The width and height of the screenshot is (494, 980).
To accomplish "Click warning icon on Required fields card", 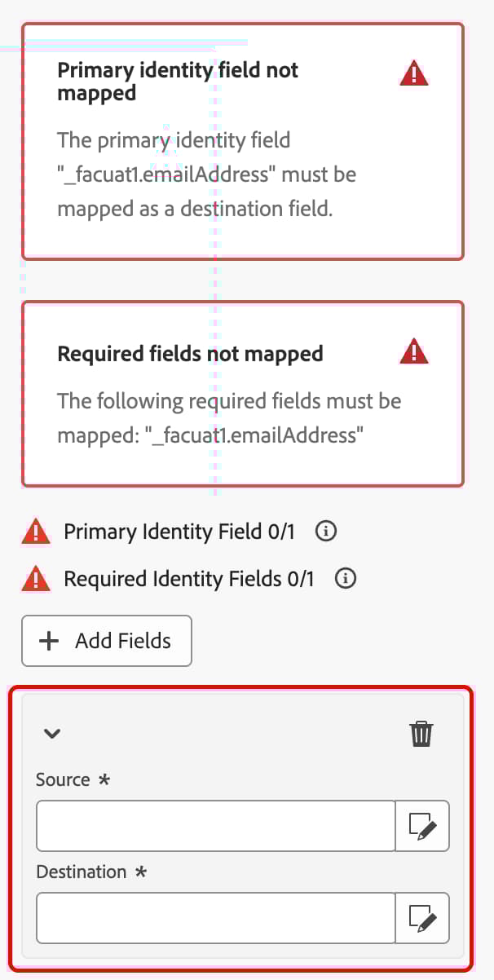I will [x=414, y=351].
